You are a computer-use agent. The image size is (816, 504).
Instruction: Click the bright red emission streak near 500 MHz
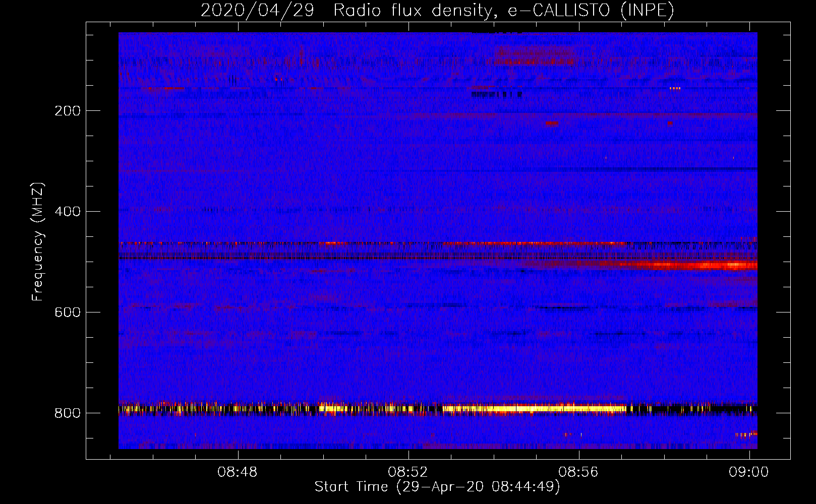688,265
